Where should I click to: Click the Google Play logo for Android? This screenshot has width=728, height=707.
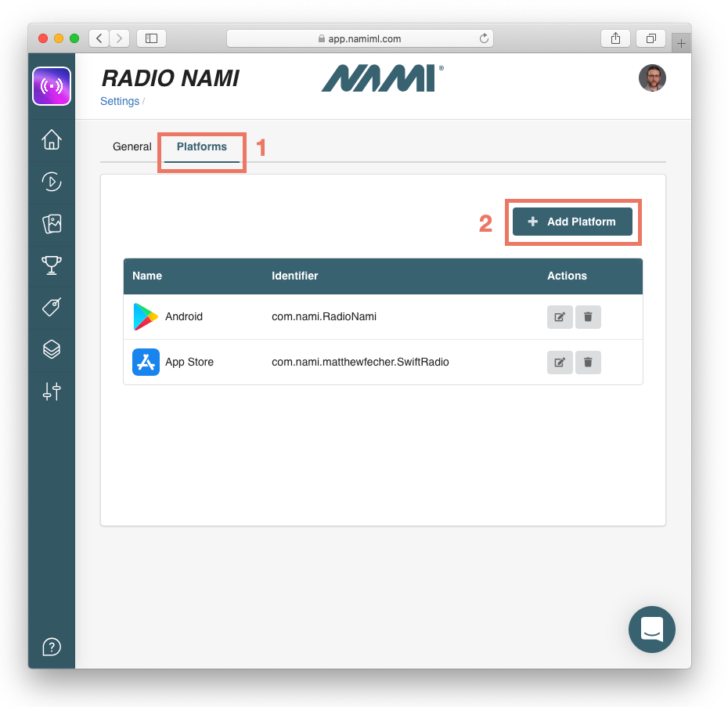[x=146, y=317]
